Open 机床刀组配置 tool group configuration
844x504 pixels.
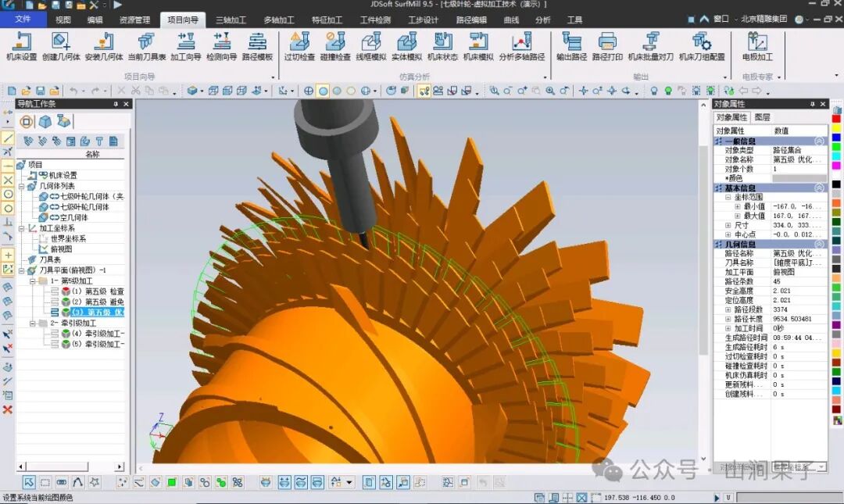(x=702, y=47)
